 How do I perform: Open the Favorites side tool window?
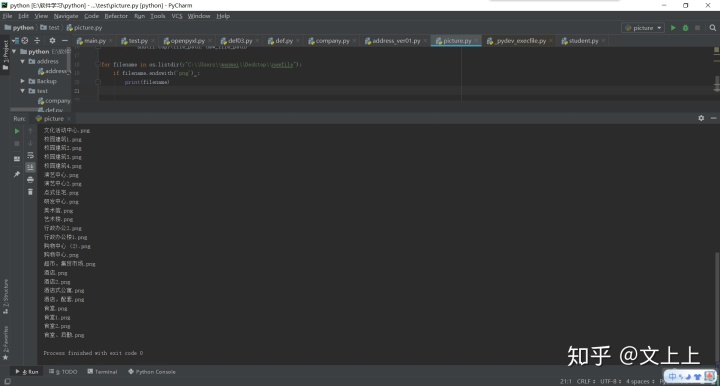[6, 342]
